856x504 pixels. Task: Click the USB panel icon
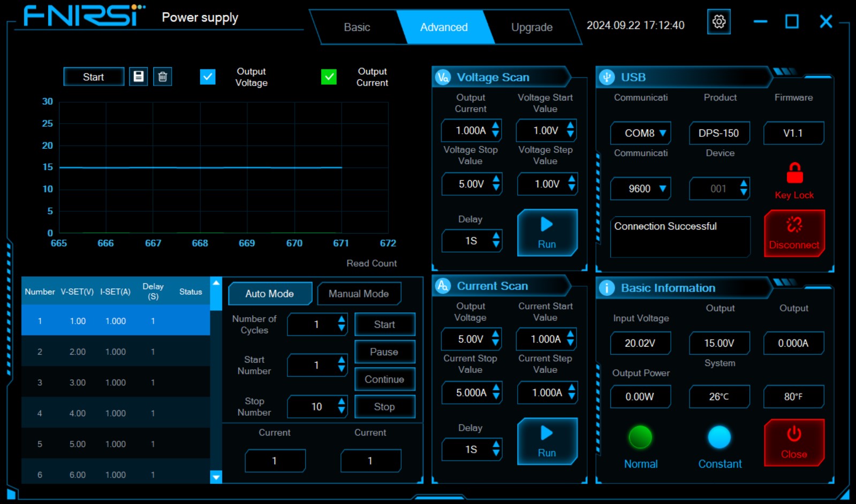click(607, 78)
